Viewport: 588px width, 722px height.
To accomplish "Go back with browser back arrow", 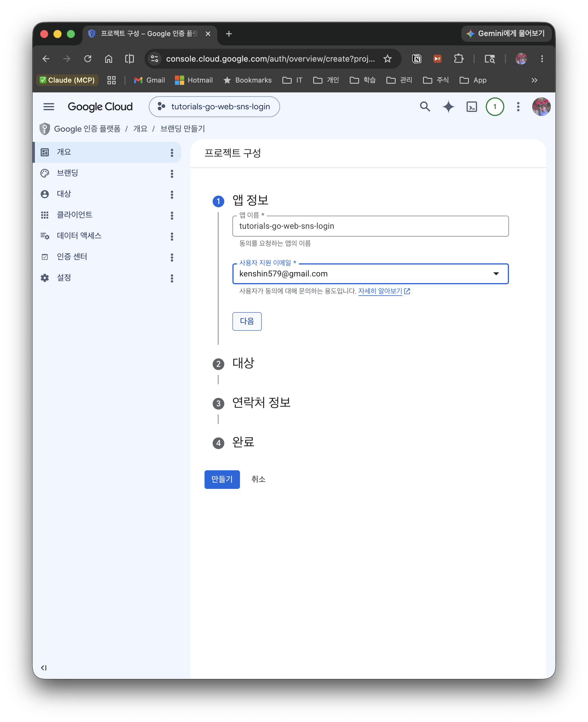I will point(46,59).
